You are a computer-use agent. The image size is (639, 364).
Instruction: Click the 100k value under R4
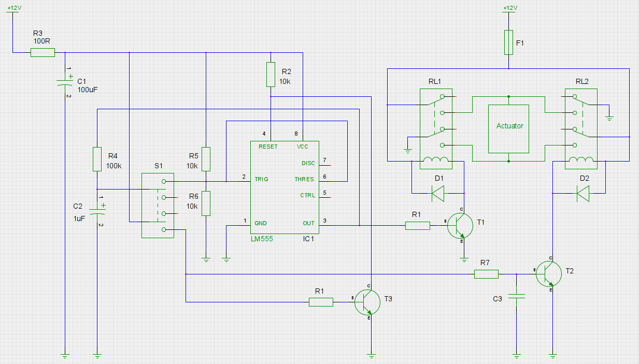point(114,166)
